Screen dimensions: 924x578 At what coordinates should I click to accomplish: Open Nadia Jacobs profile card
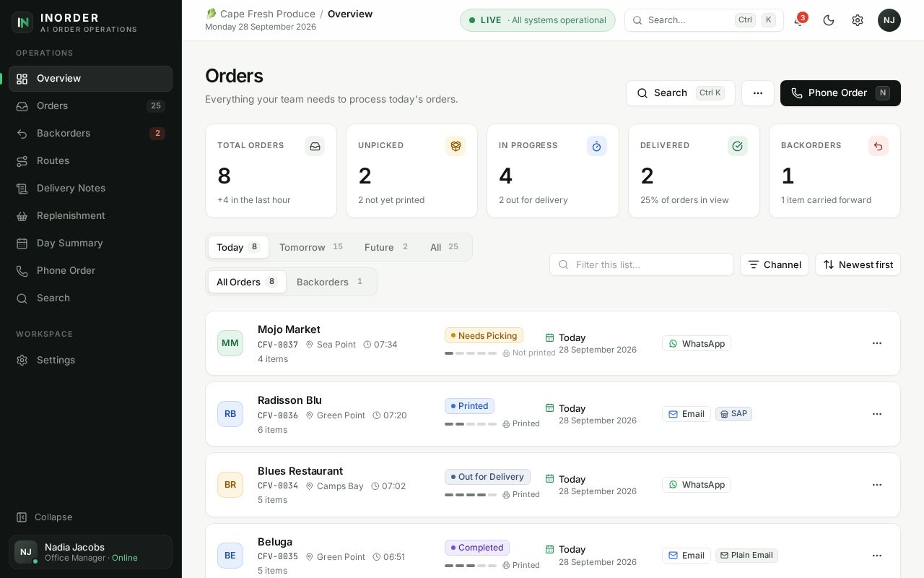point(90,552)
